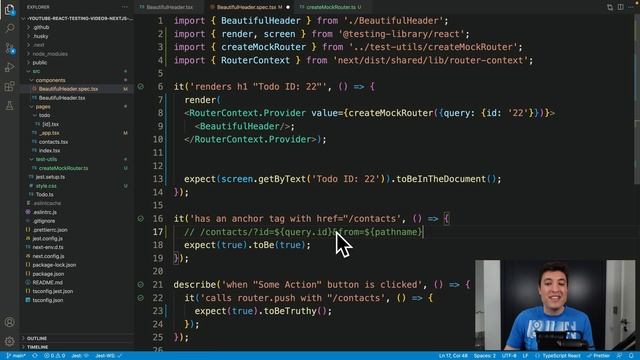Switch to the BeautifulHeader.spec.tsx tab
This screenshot has height=360, width=640.
[249, 7]
